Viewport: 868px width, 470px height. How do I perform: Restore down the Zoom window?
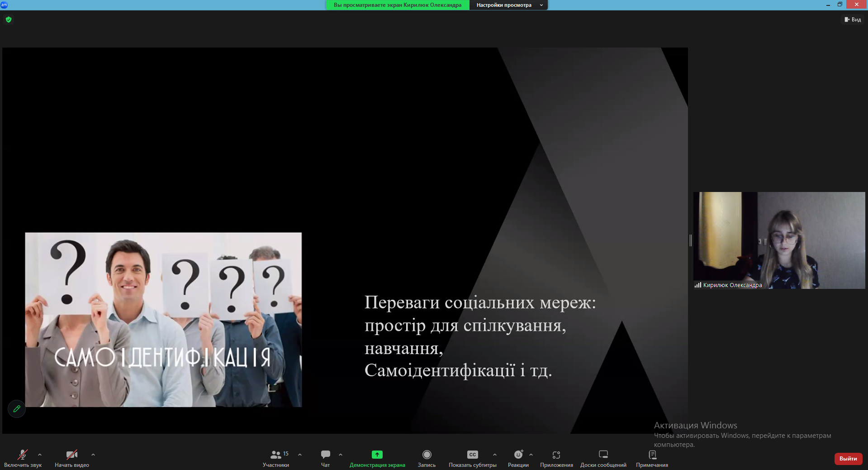[840, 5]
